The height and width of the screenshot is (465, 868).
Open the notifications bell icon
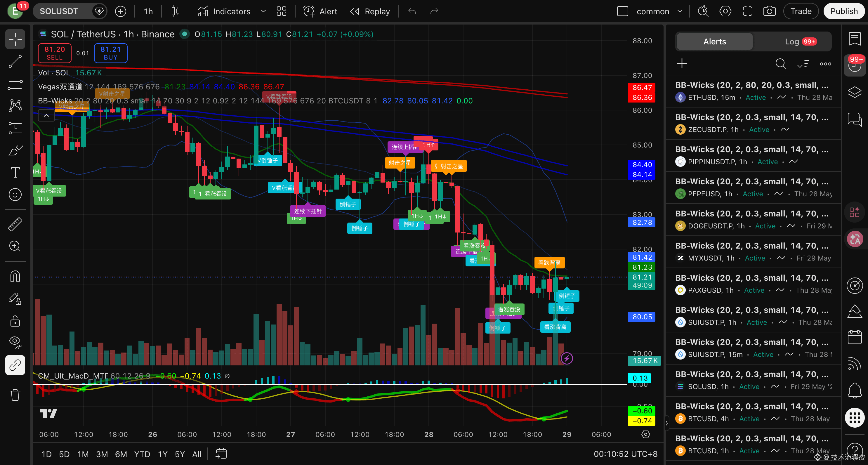click(x=855, y=390)
